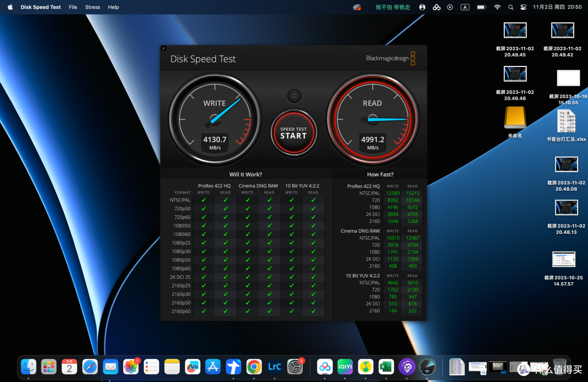Select the 书客台灯汇总.xlsx desktop file
This screenshot has width=588, height=382.
coord(566,126)
